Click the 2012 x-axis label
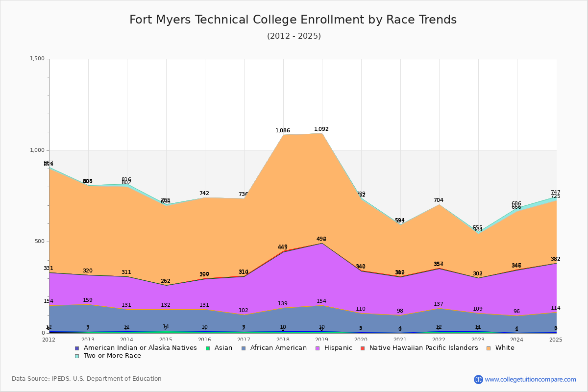The width and height of the screenshot is (588, 392). click(49, 340)
